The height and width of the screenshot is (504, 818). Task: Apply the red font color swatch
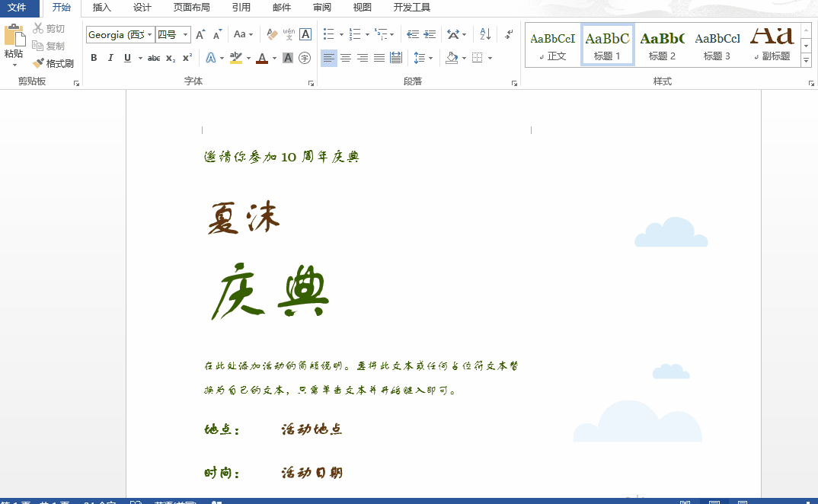coord(262,58)
